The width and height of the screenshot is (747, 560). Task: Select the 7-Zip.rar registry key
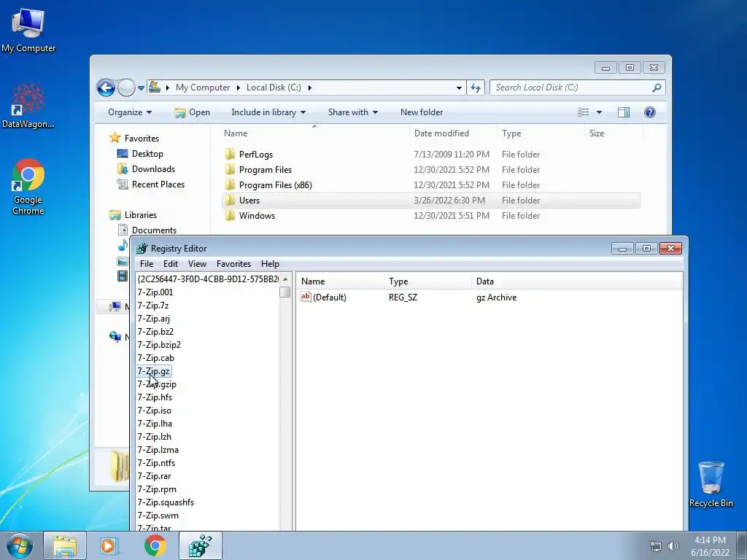[155, 476]
